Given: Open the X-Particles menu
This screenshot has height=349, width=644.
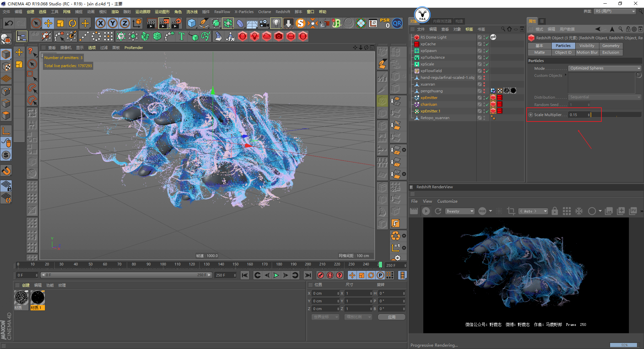Looking at the screenshot, I should 244,12.
